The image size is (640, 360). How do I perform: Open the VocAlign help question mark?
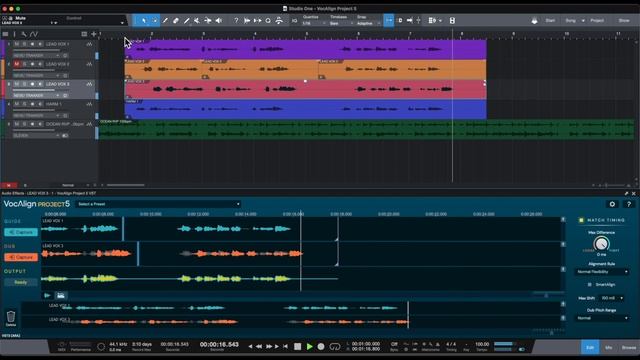(629, 204)
